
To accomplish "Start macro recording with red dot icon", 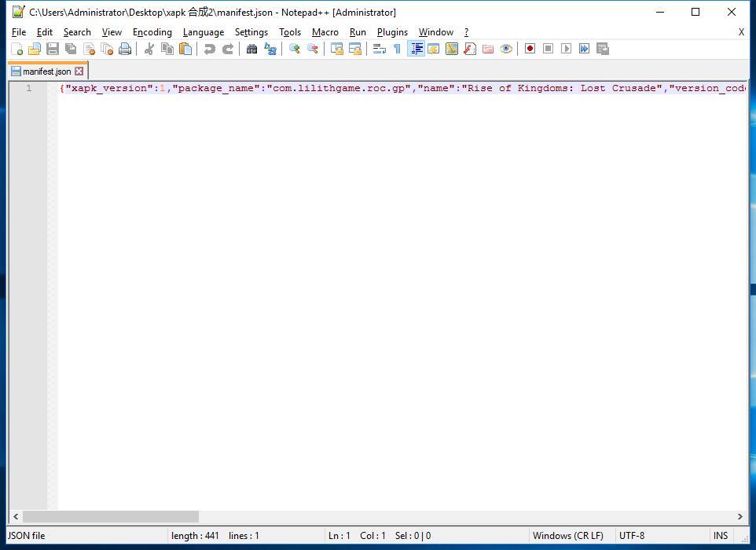I will tap(530, 49).
